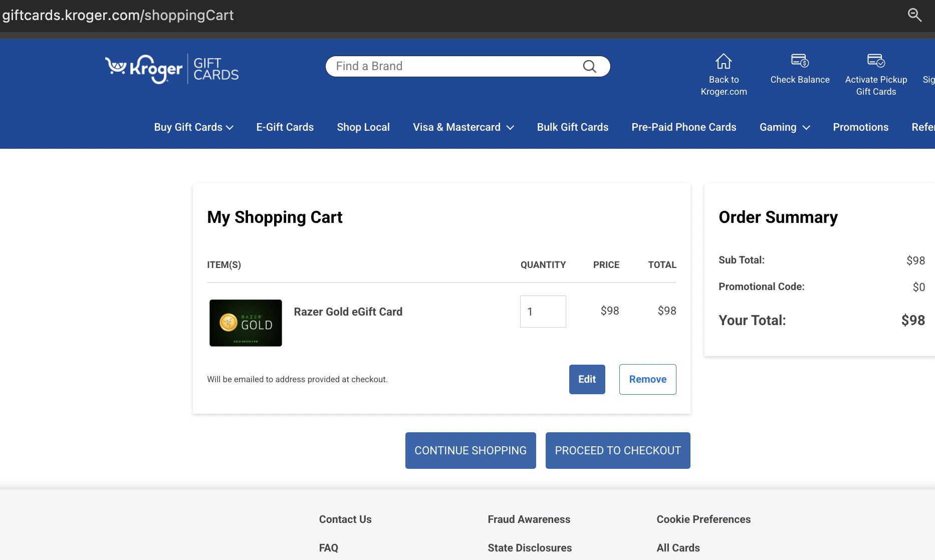Expand the Buy Gift Cards dropdown
Image resolution: width=935 pixels, height=560 pixels.
(193, 127)
